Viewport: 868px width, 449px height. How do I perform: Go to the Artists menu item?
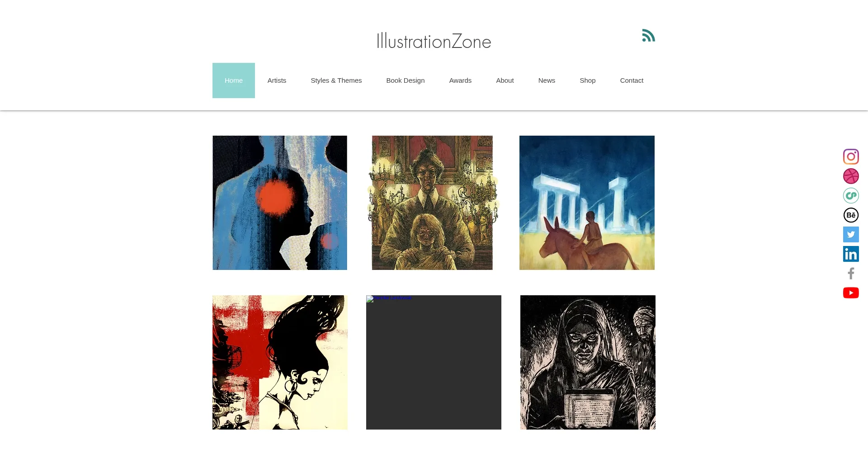tap(277, 80)
